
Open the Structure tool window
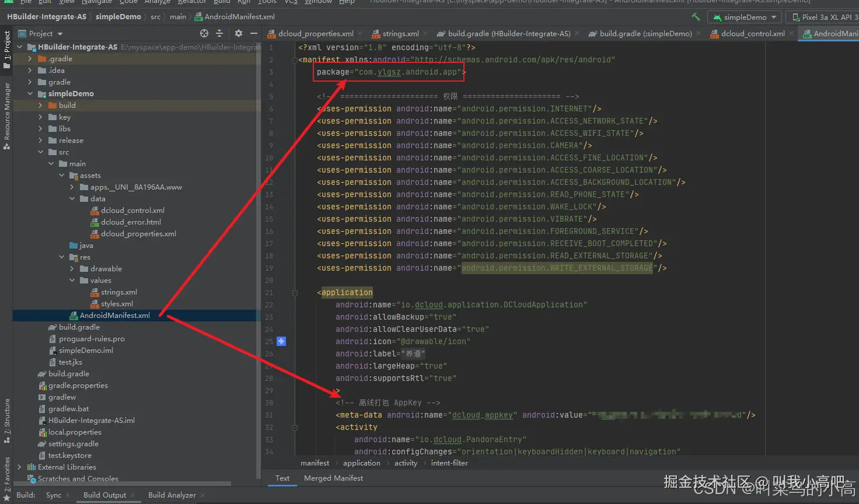pyautogui.click(x=6, y=422)
